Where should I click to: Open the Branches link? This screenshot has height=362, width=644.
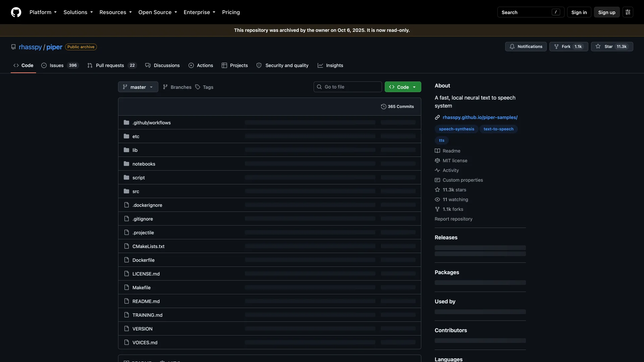coord(177,87)
